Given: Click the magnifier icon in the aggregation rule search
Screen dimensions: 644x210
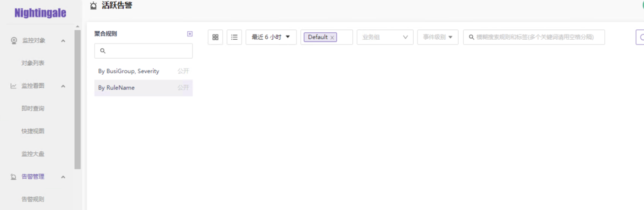Looking at the screenshot, I should [103, 51].
